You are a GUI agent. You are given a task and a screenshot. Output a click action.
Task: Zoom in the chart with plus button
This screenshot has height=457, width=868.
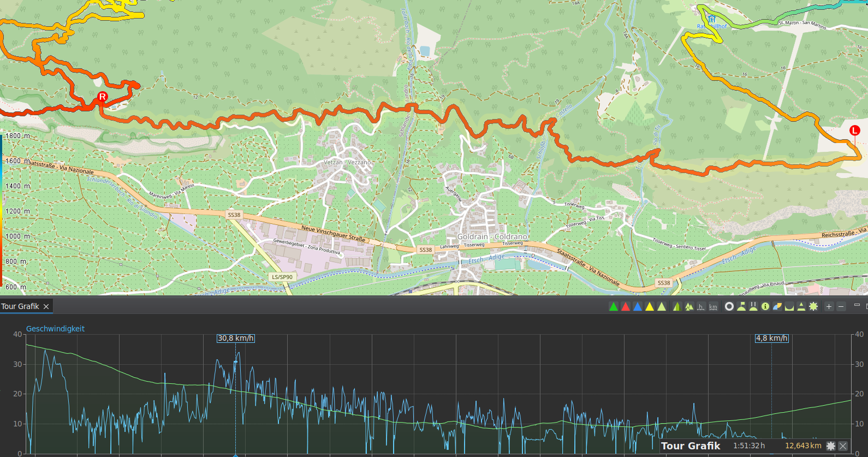[x=829, y=307]
